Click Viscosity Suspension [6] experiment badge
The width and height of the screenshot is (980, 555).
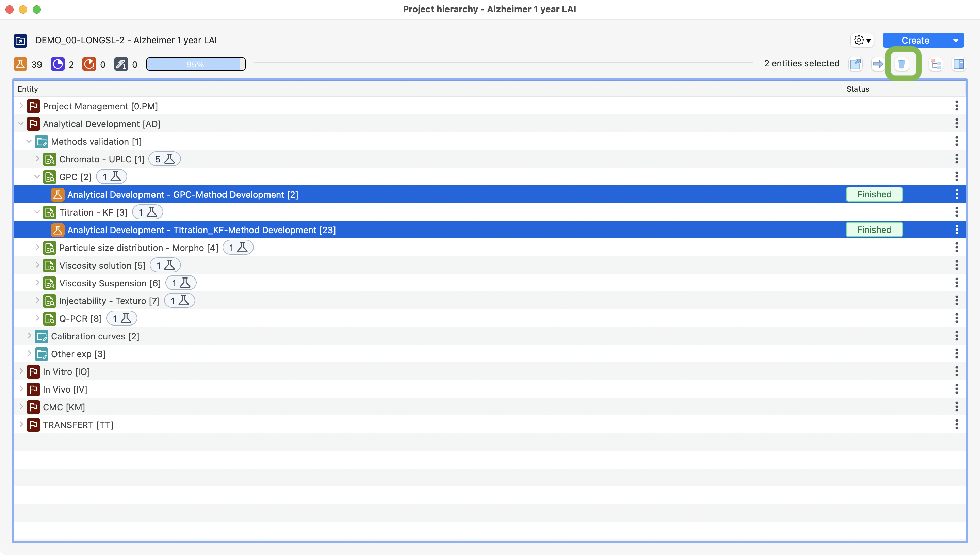[x=181, y=283]
